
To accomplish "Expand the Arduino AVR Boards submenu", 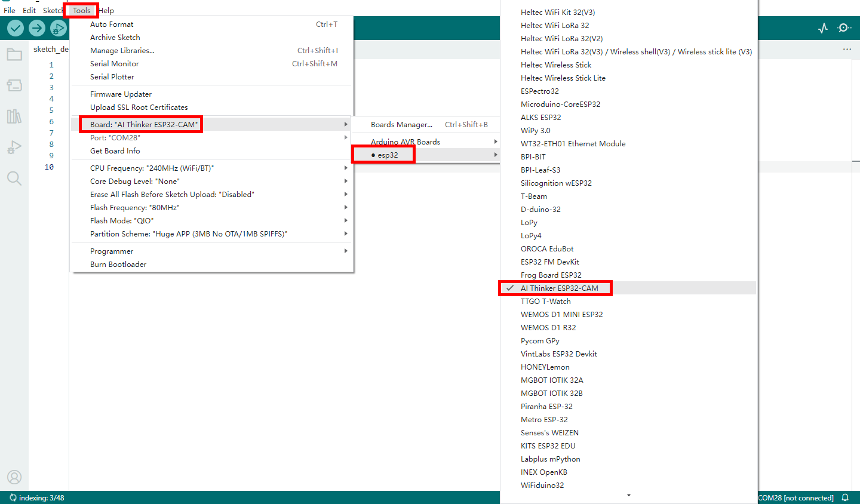I will (425, 142).
